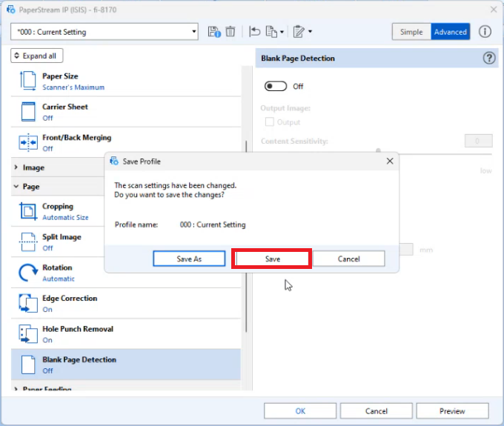Toggle Blank Page Detection switch on
This screenshot has width=504, height=426.
(276, 87)
